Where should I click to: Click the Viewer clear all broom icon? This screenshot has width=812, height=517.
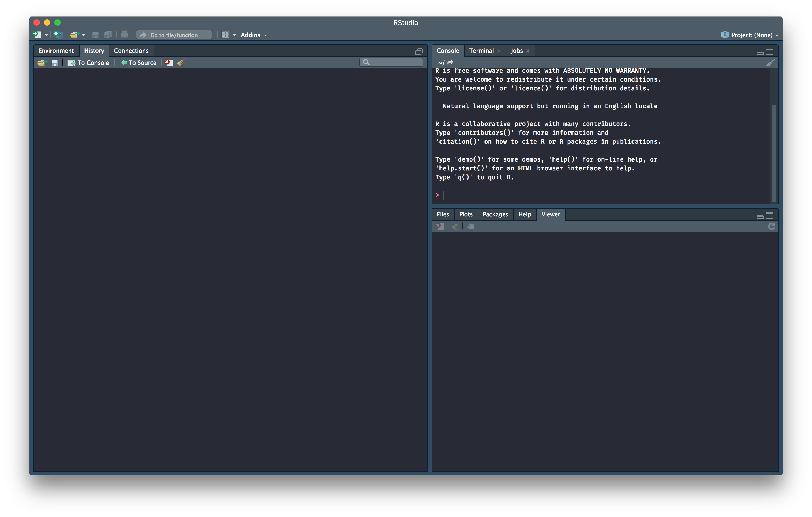click(x=455, y=226)
